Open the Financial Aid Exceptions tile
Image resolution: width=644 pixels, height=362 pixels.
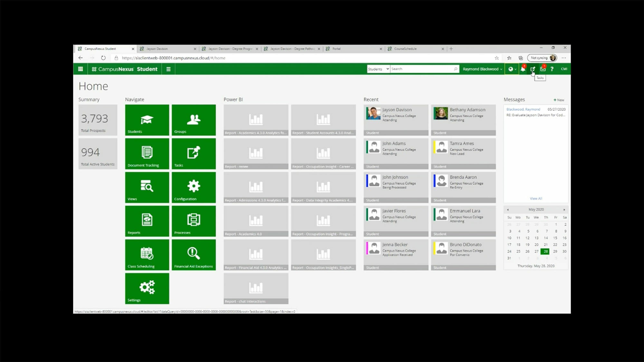coord(194,255)
